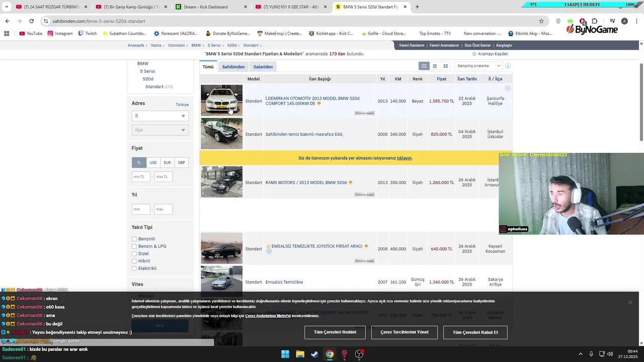Open the Favori İlanlarım link
Screen dimensions: 644x362
[412, 45]
